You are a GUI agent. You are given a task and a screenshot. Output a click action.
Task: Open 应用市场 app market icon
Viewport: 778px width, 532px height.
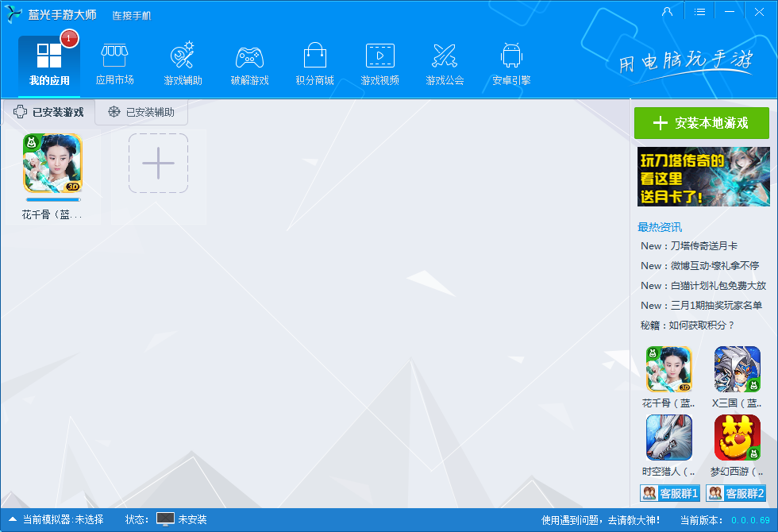114,57
